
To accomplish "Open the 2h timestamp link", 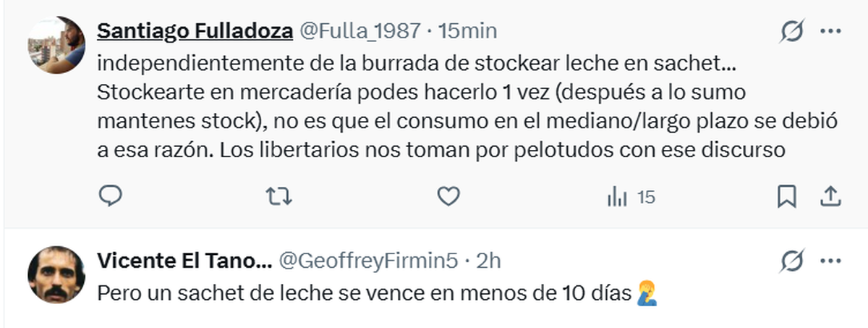I will tap(488, 261).
